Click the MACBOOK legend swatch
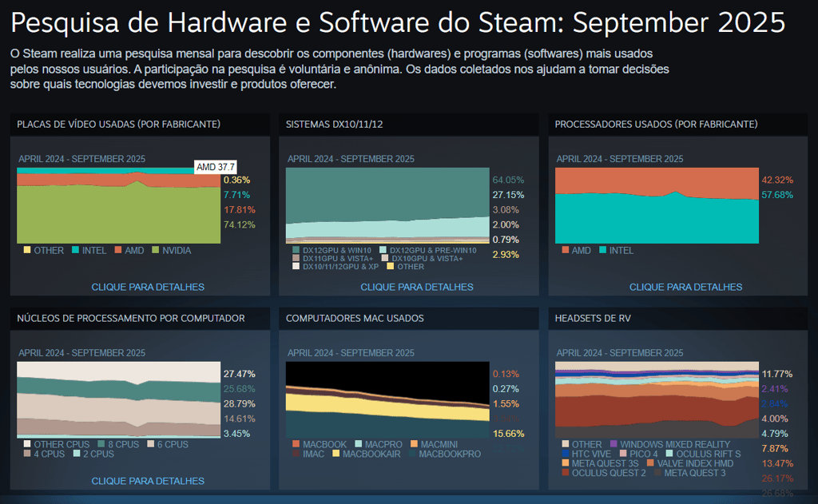 (x=296, y=444)
